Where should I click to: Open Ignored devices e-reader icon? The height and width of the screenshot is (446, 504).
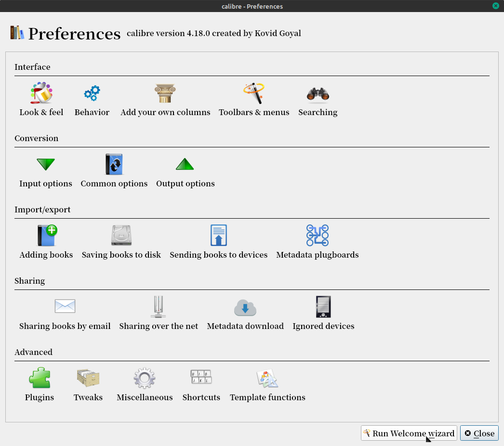click(x=323, y=306)
